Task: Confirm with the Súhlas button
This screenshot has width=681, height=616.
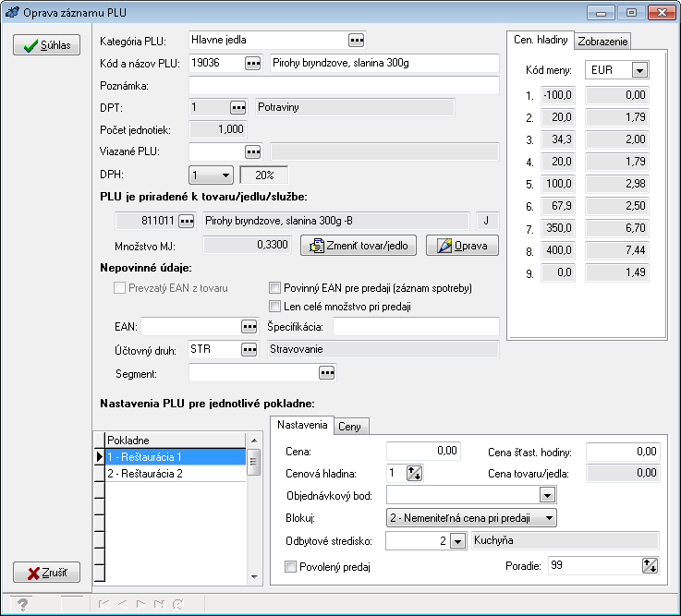Action: 46,44
